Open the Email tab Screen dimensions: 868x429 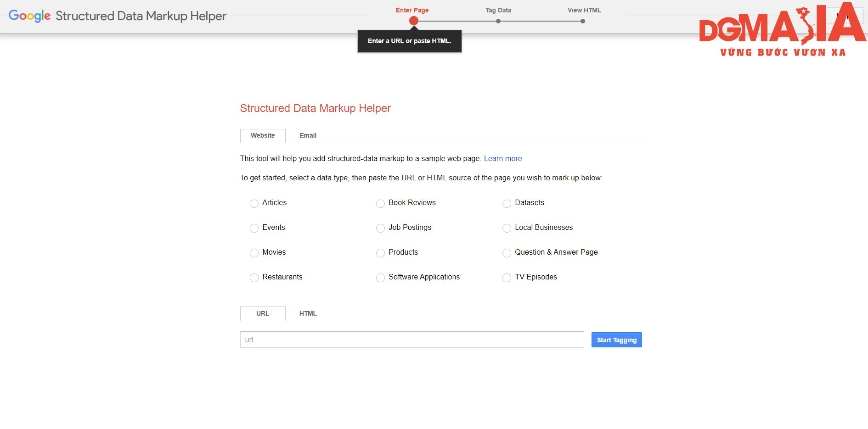click(308, 135)
